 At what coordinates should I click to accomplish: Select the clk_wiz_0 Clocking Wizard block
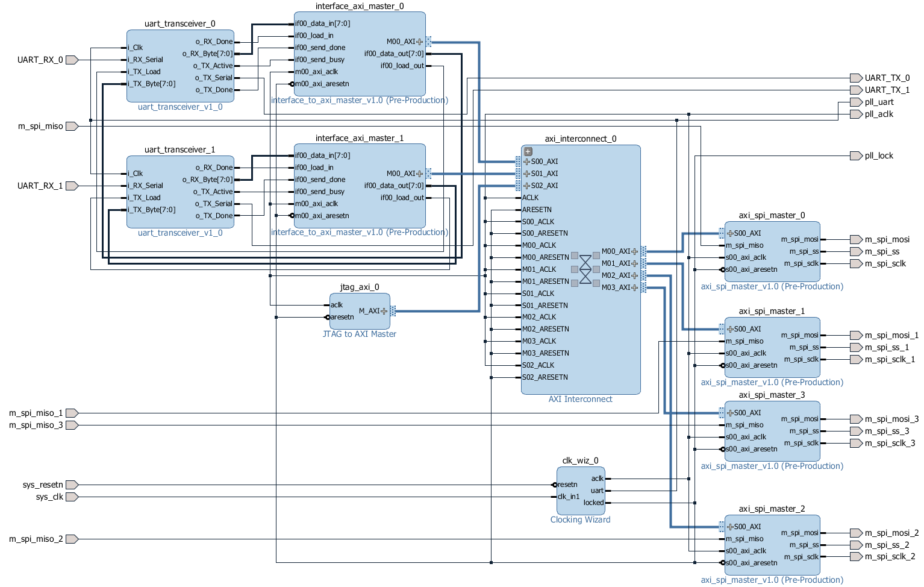click(581, 491)
